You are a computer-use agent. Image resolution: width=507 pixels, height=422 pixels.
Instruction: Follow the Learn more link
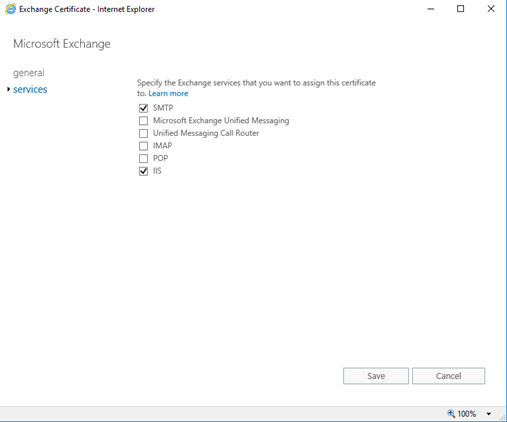coord(168,93)
